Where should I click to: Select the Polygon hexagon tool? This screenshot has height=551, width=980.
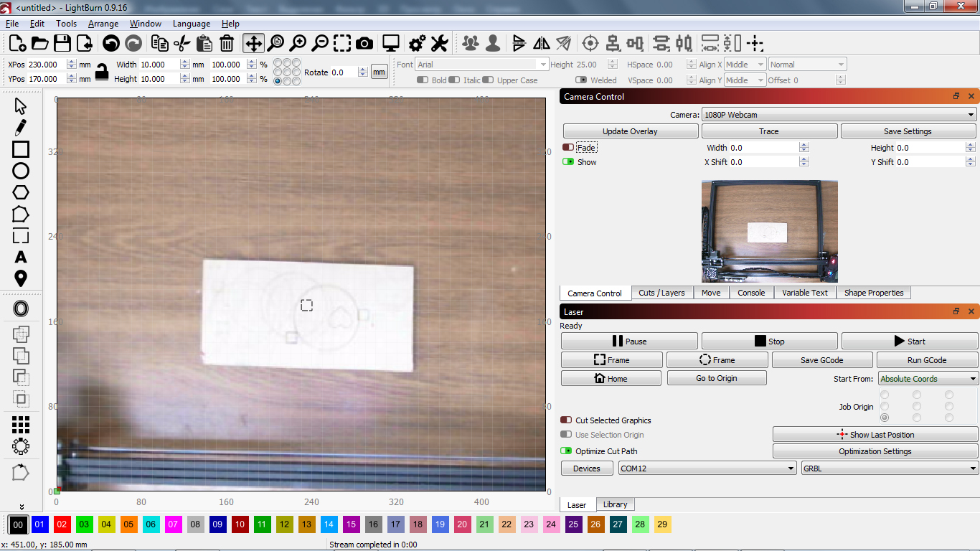pos(21,192)
